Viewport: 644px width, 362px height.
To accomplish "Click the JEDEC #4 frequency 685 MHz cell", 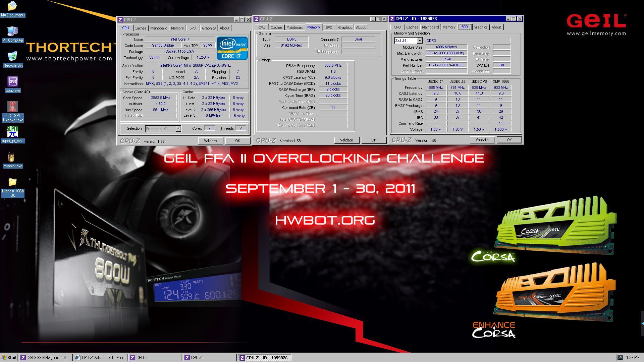I will [x=436, y=87].
